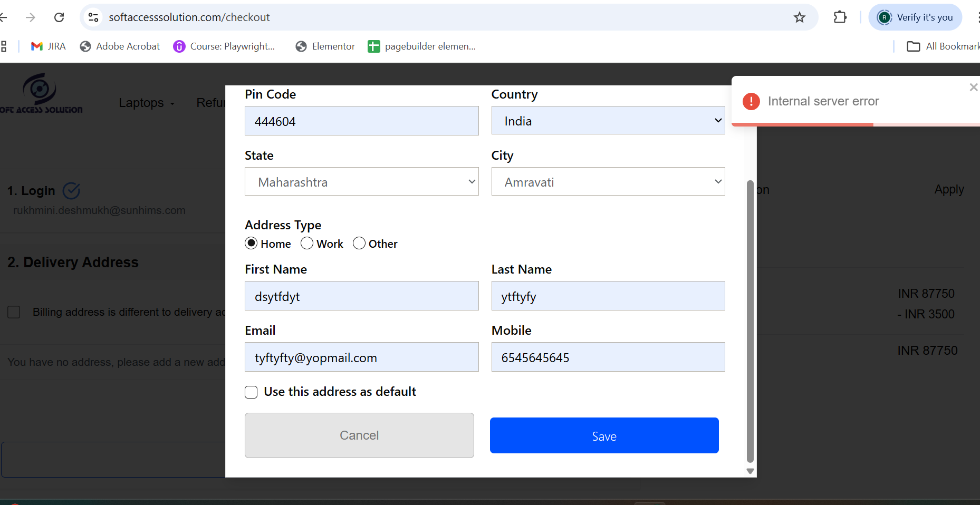Open the All Bookmarks folder
Screen dimensions: 980x505
pyautogui.click(x=943, y=46)
